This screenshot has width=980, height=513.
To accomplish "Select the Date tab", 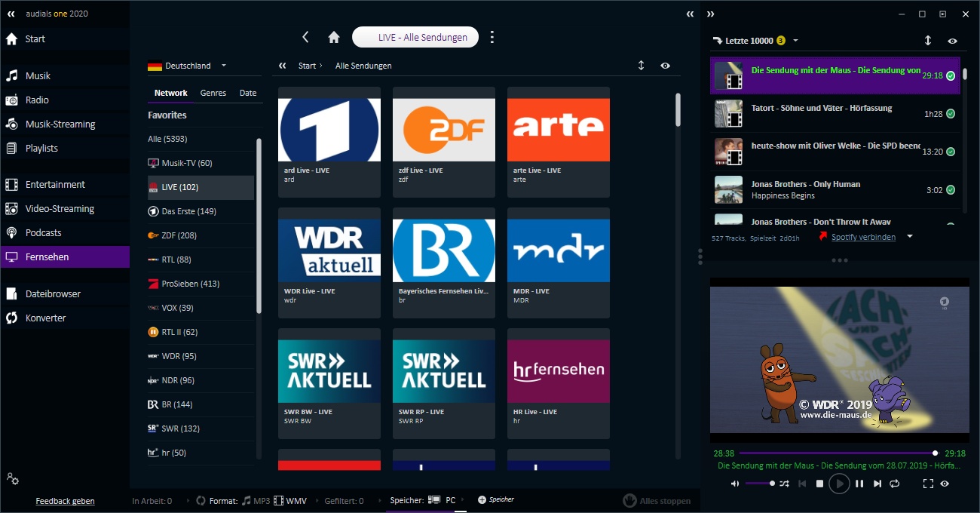I will (x=248, y=93).
